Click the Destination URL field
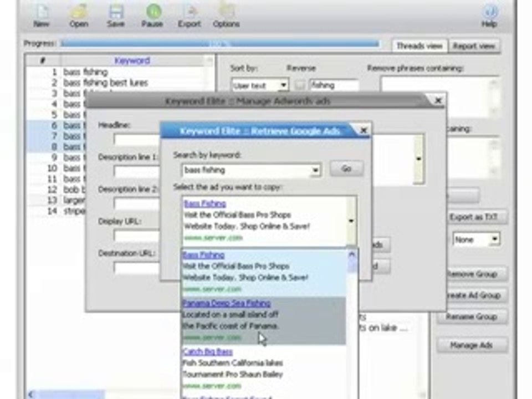 [x=137, y=268]
